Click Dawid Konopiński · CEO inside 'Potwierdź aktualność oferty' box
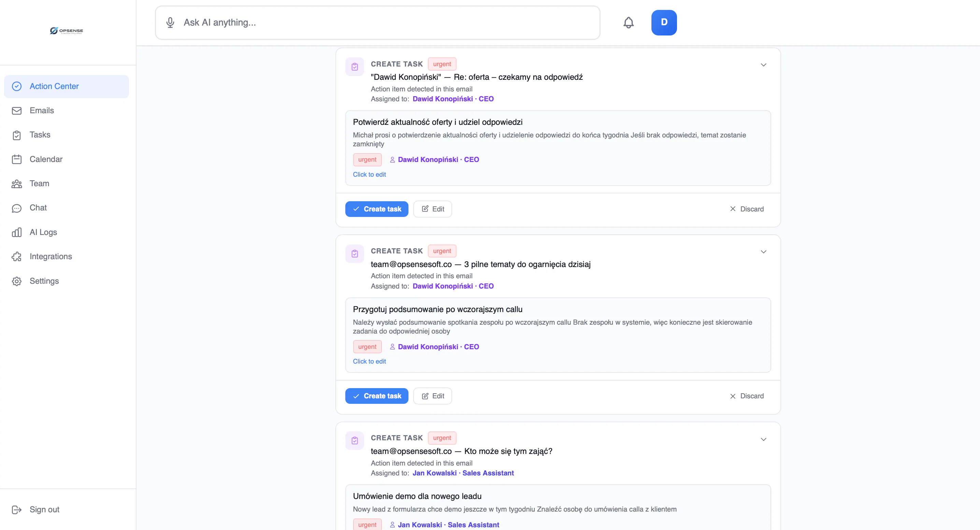The width and height of the screenshot is (980, 530). (438, 160)
